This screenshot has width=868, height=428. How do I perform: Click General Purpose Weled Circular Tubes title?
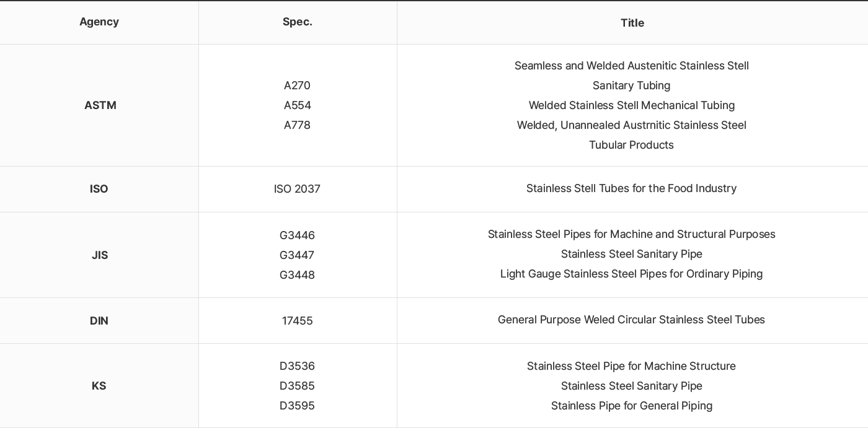631,320
